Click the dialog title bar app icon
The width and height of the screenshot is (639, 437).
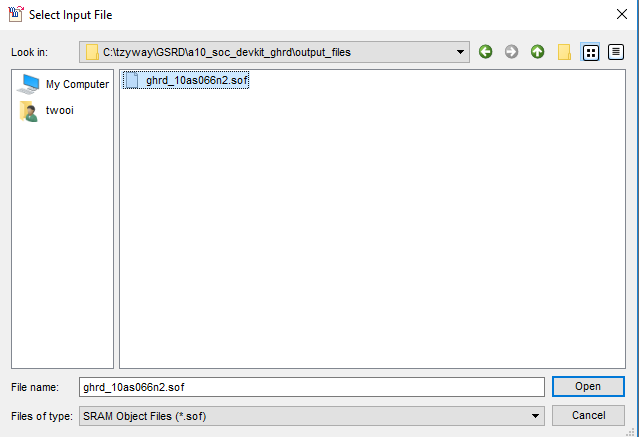[x=16, y=14]
